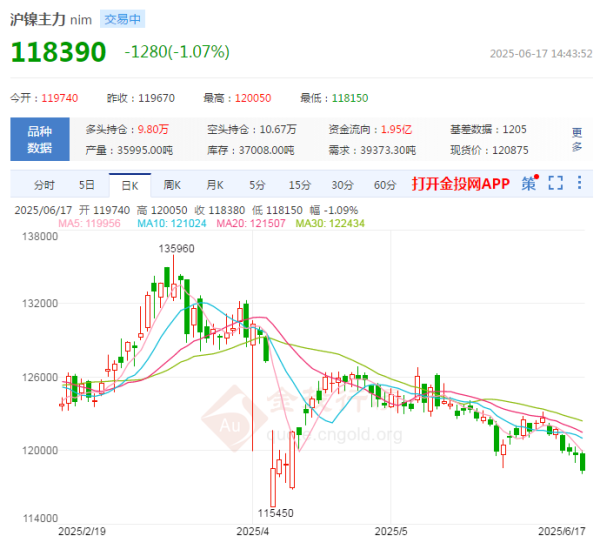Switch to the 月K chart tab
600x536 pixels.
coord(215,185)
